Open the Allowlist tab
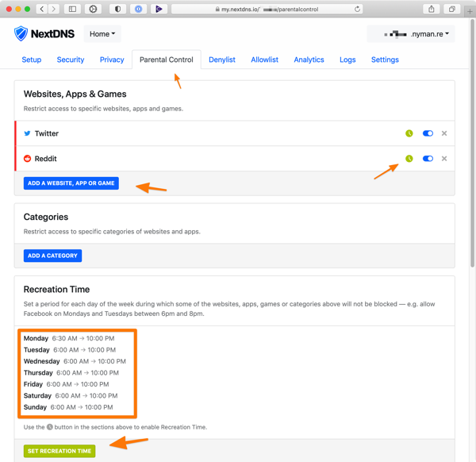 264,60
